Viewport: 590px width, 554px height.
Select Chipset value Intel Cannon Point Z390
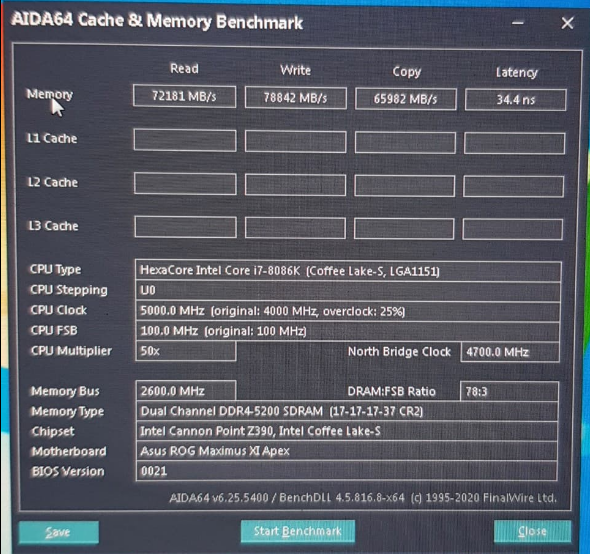[x=346, y=431]
